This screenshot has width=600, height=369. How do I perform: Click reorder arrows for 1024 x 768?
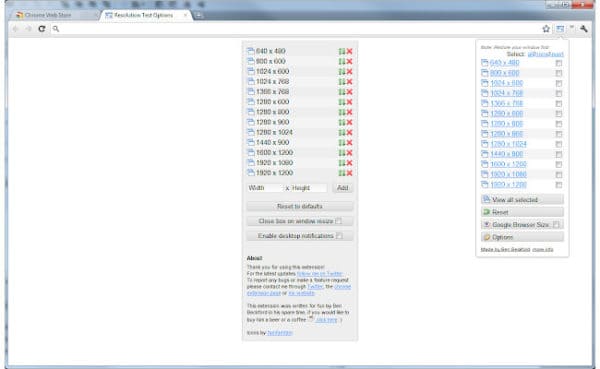tap(342, 82)
